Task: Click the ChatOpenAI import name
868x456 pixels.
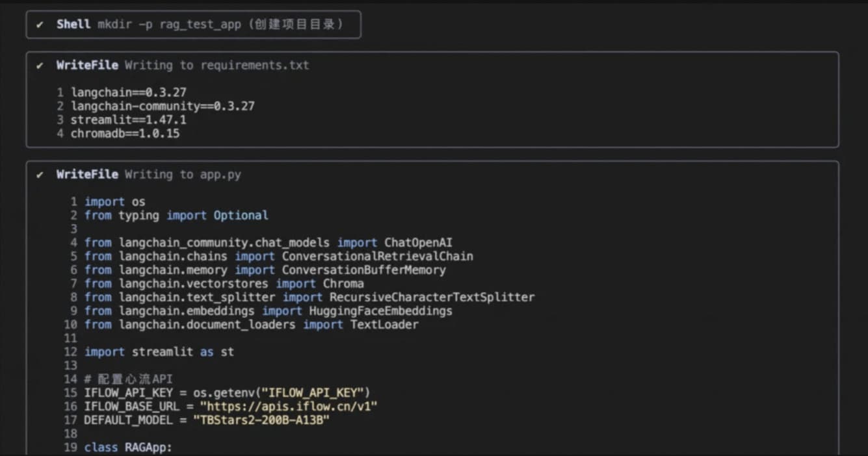Action: click(418, 243)
